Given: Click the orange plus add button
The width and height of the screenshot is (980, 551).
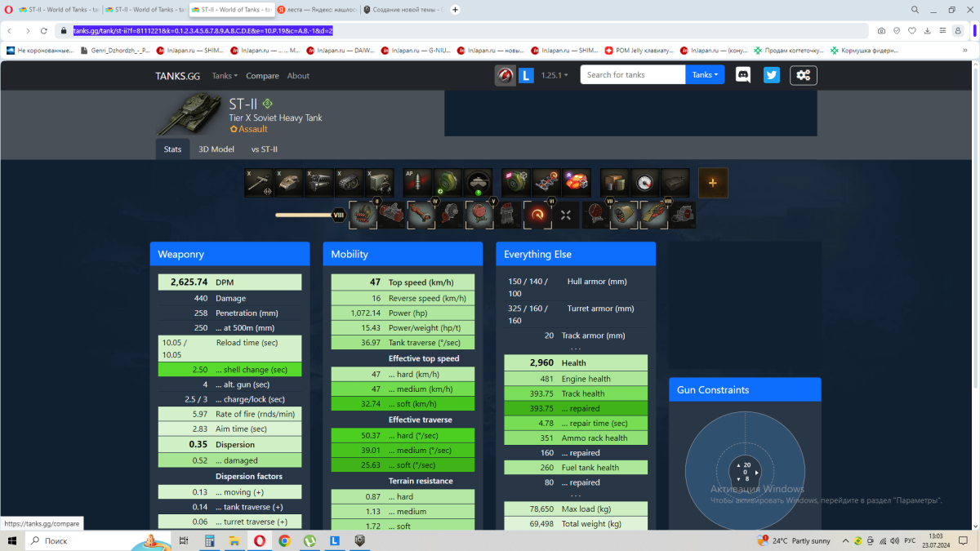Looking at the screenshot, I should coord(713,183).
